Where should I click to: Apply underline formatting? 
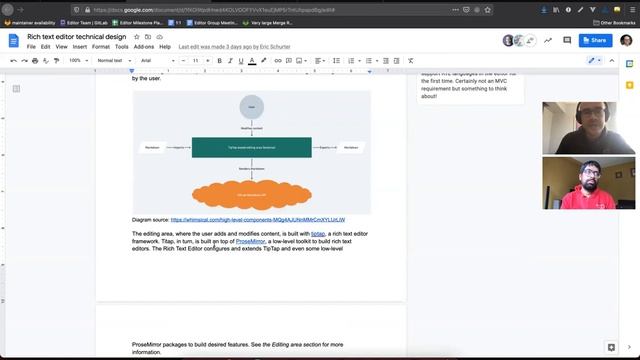pos(241,61)
